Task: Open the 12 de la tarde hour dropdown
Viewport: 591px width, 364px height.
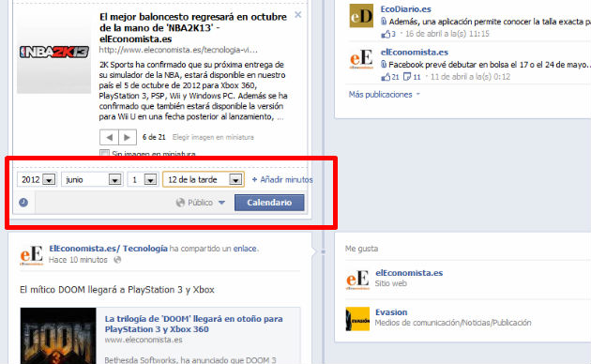Action: 204,179
